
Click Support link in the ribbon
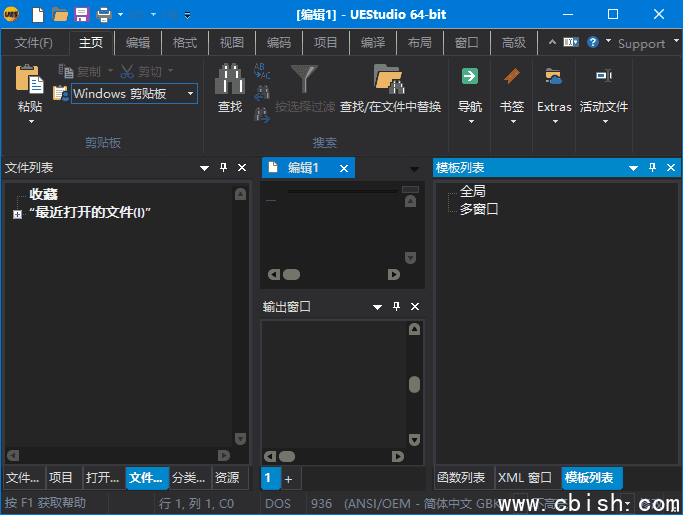tap(641, 43)
